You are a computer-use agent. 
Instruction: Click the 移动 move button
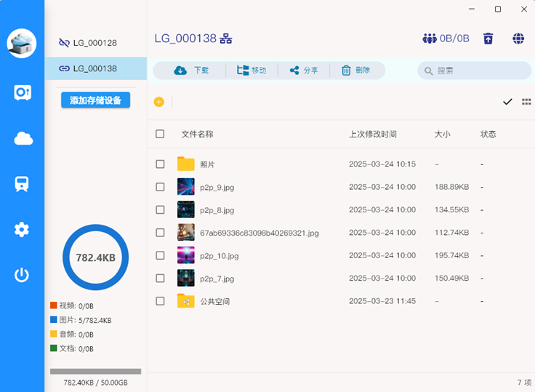click(x=252, y=71)
